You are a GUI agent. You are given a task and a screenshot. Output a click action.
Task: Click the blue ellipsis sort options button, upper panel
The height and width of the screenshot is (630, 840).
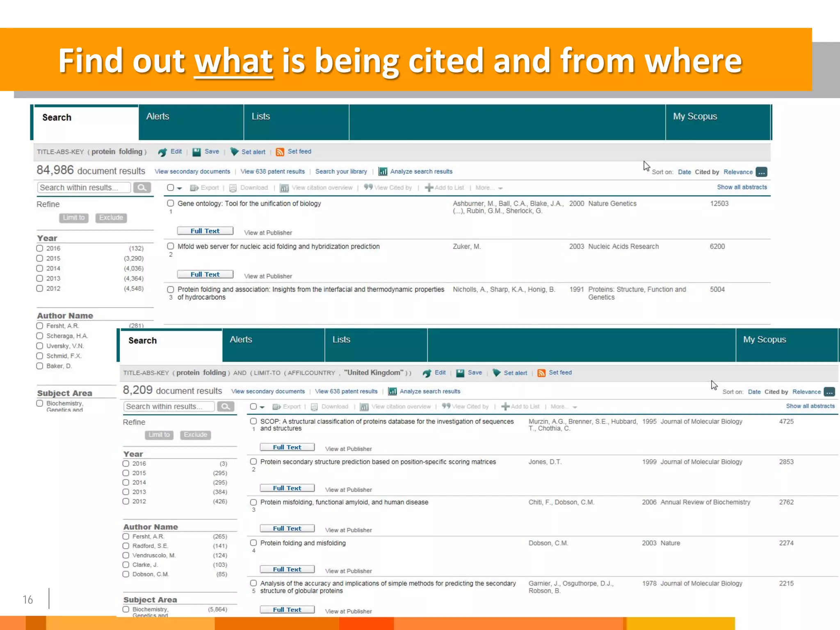(x=762, y=172)
